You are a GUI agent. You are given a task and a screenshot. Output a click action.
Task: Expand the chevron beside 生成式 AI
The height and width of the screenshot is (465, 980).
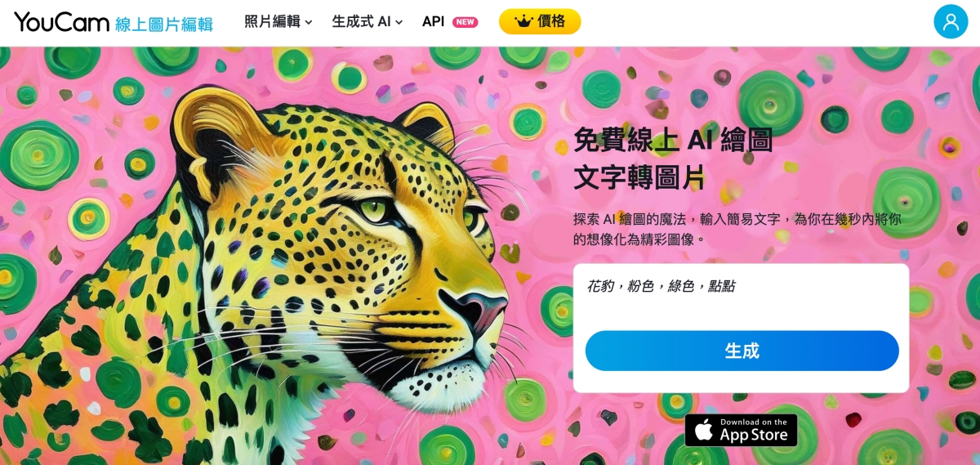click(399, 23)
